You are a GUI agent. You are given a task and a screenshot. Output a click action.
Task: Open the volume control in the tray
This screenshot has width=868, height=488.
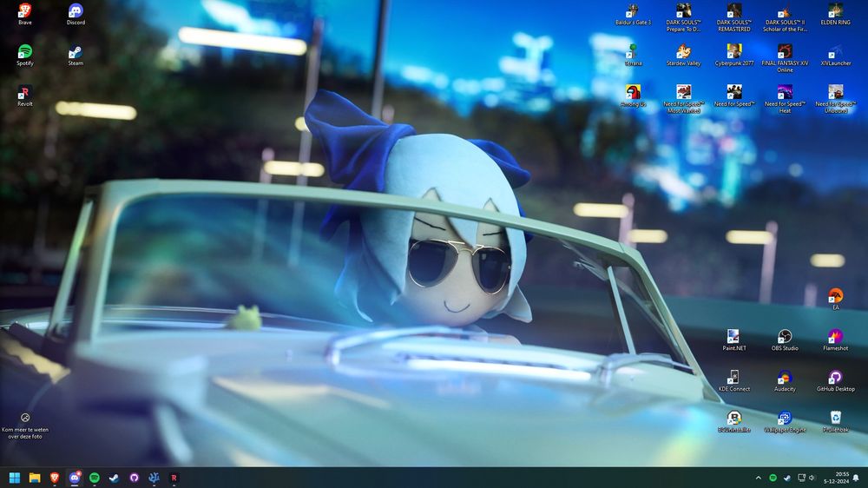tap(812, 478)
